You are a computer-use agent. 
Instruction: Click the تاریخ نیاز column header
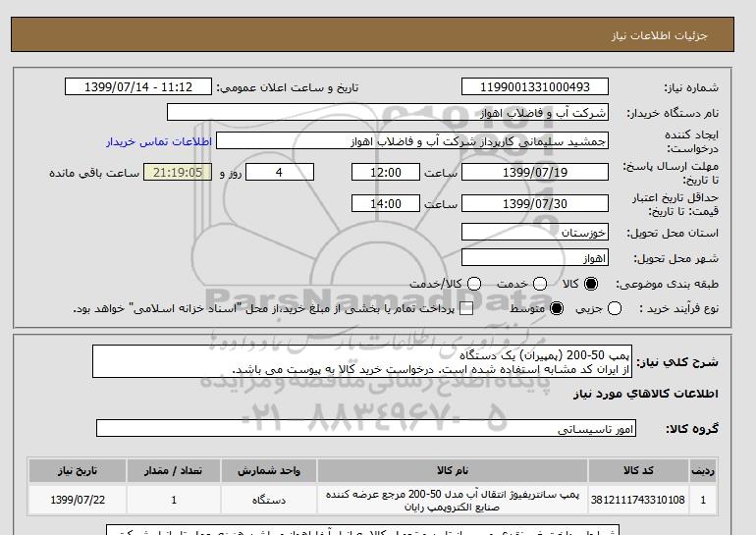pos(78,471)
